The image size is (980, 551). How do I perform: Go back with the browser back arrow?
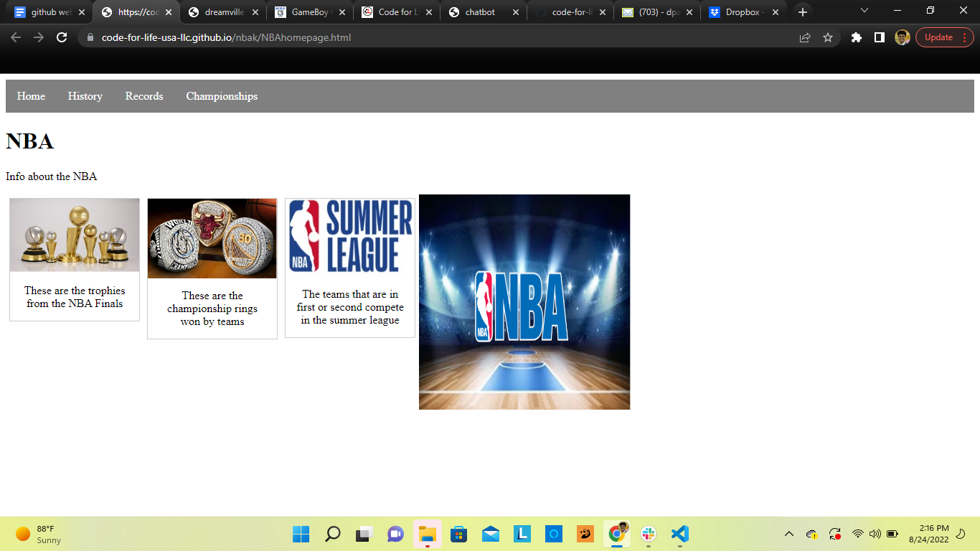click(x=16, y=37)
